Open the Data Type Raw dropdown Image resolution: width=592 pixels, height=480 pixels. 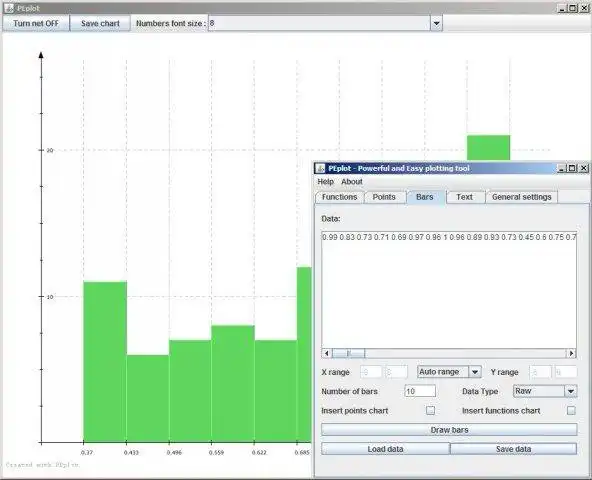tap(571, 391)
